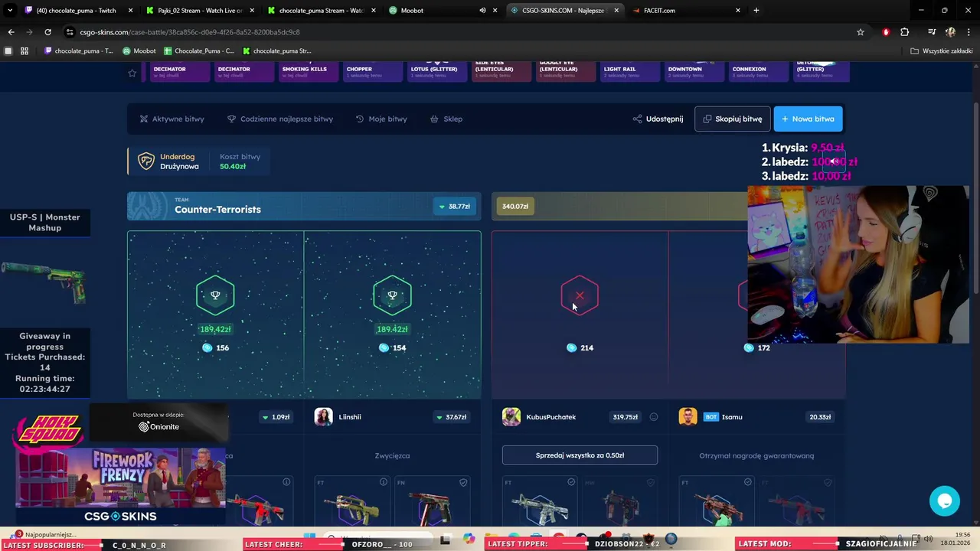Open the live chat support bubble
980x551 pixels.
click(x=945, y=501)
